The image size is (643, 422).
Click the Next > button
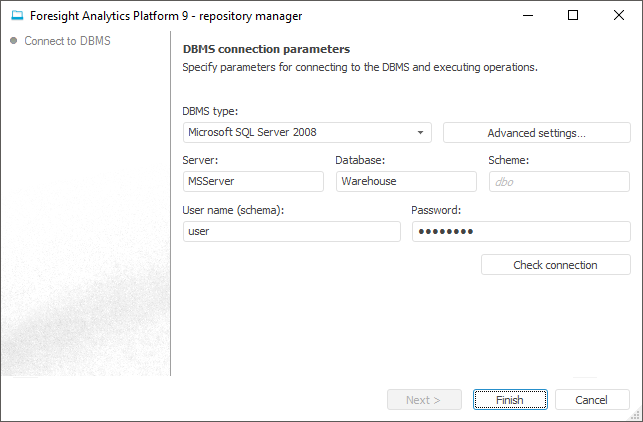[424, 400]
